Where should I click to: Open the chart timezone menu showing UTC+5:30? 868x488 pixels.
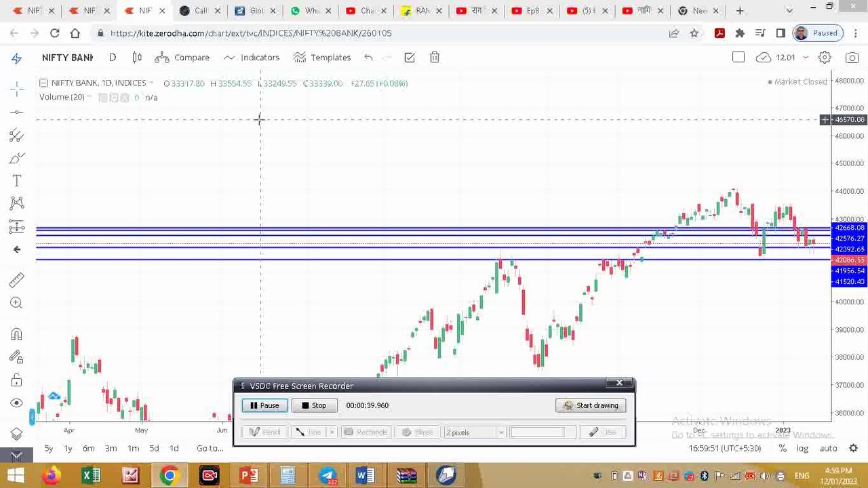coord(724,449)
